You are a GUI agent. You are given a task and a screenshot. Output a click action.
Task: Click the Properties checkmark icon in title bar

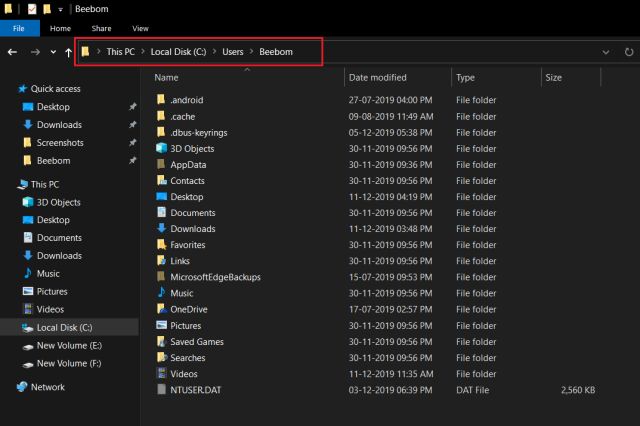tap(32, 9)
